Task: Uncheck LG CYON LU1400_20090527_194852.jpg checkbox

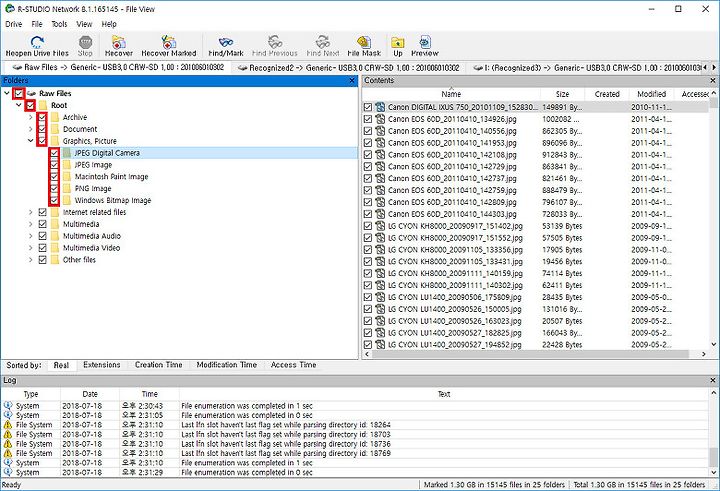Action: pyautogui.click(x=368, y=344)
